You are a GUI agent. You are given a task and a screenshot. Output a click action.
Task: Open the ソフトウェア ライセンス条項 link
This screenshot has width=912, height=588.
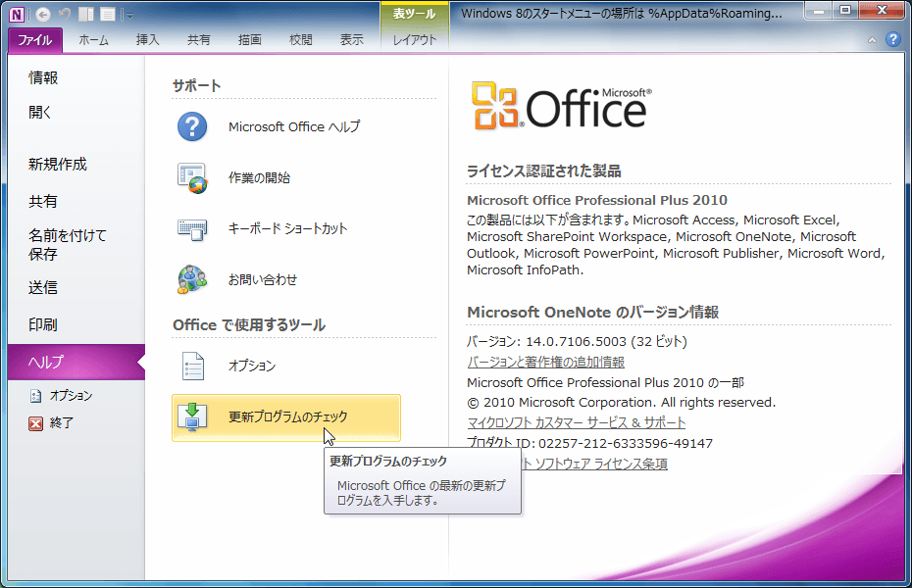click(600, 464)
